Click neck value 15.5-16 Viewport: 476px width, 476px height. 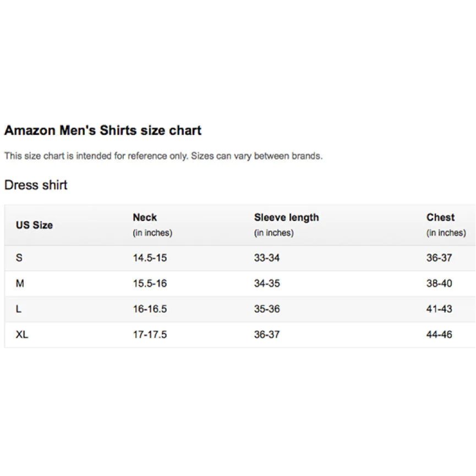coord(150,283)
